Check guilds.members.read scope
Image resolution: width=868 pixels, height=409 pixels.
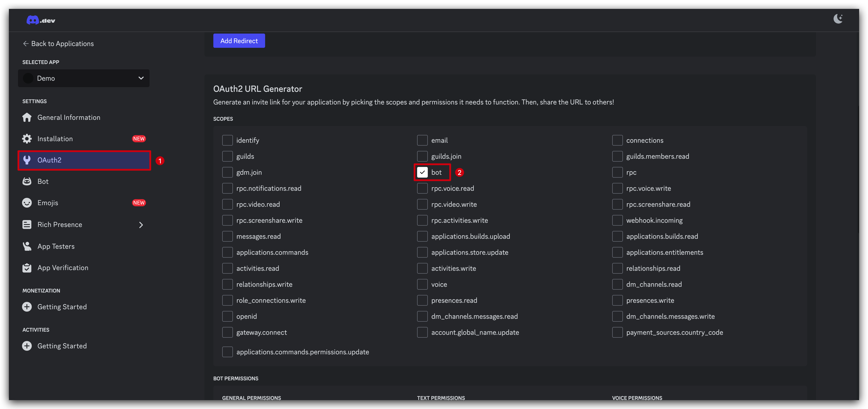(x=617, y=156)
